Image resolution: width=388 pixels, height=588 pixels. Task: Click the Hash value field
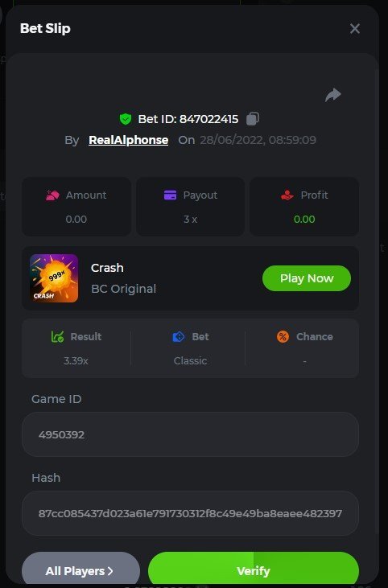(x=190, y=513)
